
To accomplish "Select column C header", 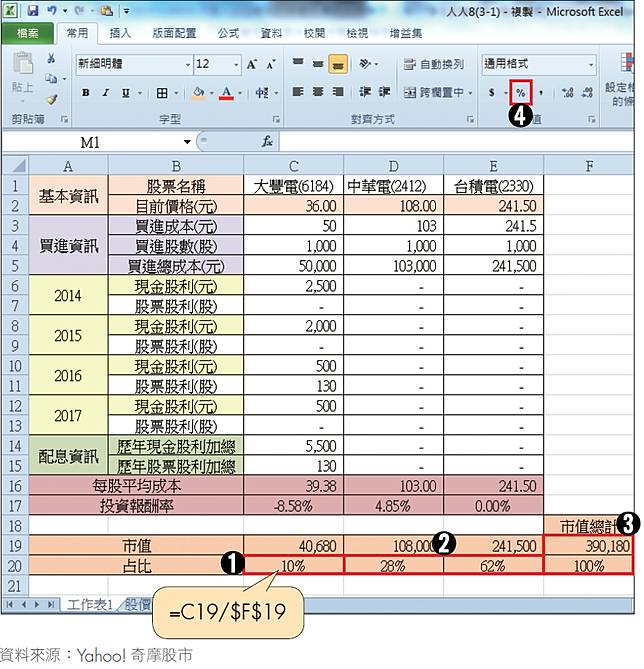I will coord(294,166).
